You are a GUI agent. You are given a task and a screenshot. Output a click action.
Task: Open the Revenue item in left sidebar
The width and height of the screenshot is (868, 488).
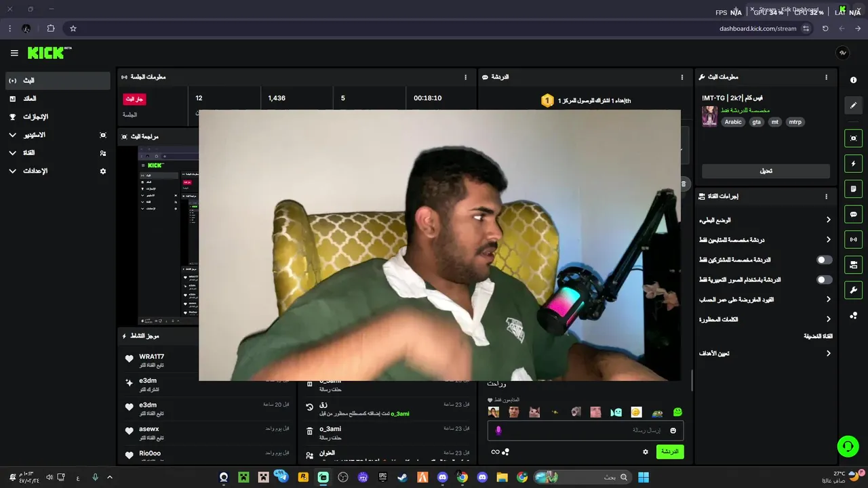58,99
